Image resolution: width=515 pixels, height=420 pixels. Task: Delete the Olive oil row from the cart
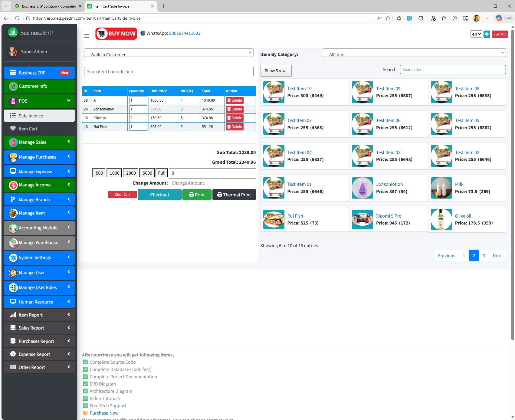pos(235,118)
